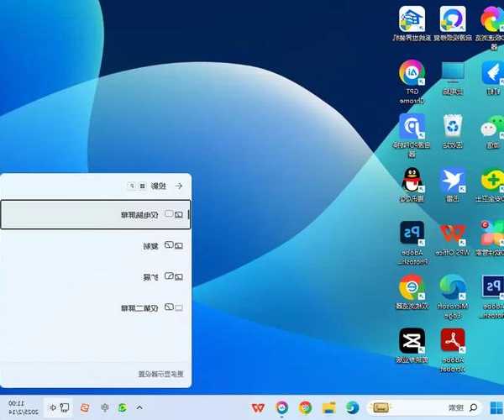The image size is (504, 420).
Task: Open the Windows Start menu button
Action: [x=495, y=407]
